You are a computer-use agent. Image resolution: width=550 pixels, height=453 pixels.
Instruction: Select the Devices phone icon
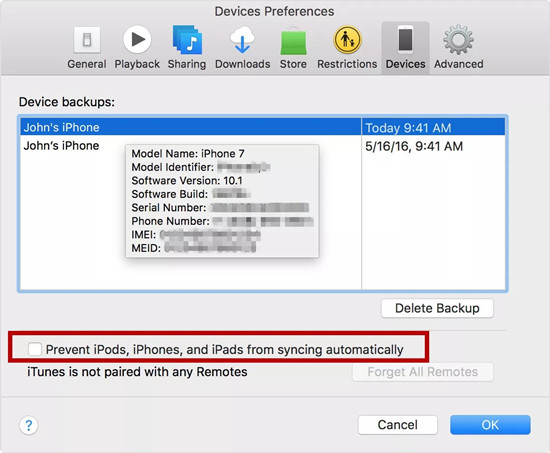(x=405, y=40)
